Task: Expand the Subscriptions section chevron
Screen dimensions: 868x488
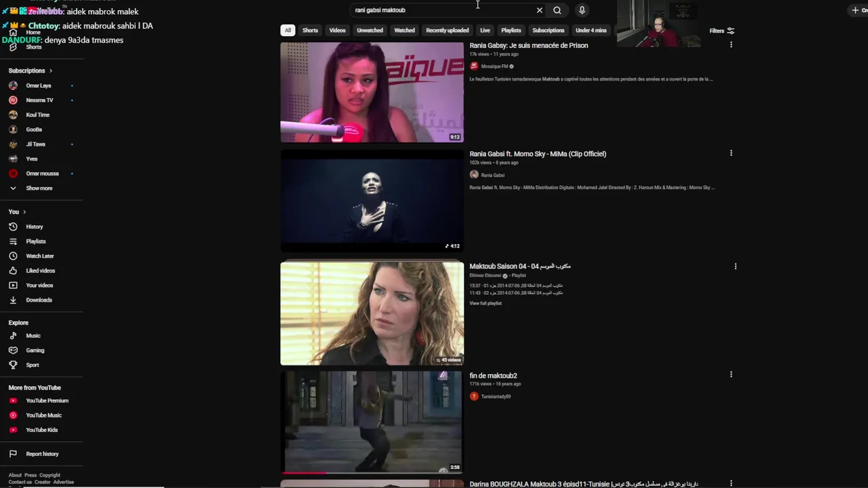Action: point(51,70)
